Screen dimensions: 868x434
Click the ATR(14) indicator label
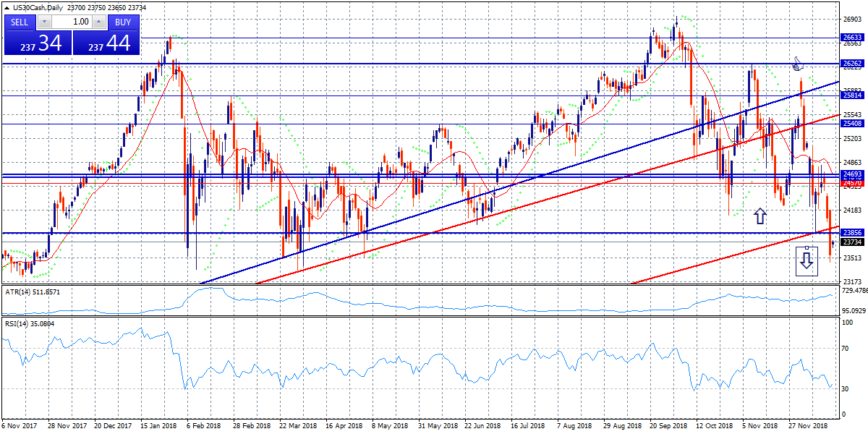pyautogui.click(x=33, y=292)
